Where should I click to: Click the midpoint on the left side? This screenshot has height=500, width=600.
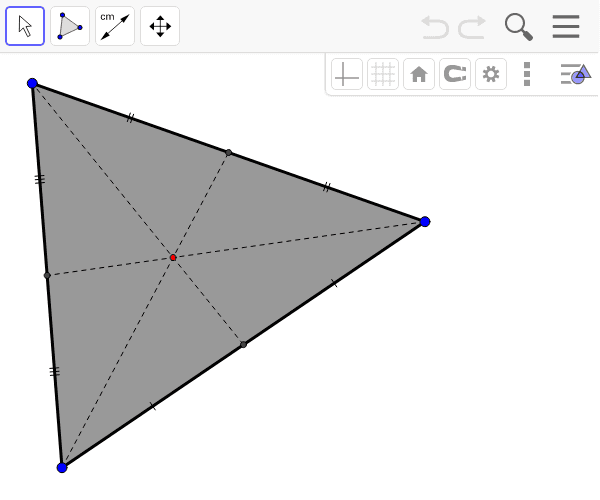click(47, 275)
